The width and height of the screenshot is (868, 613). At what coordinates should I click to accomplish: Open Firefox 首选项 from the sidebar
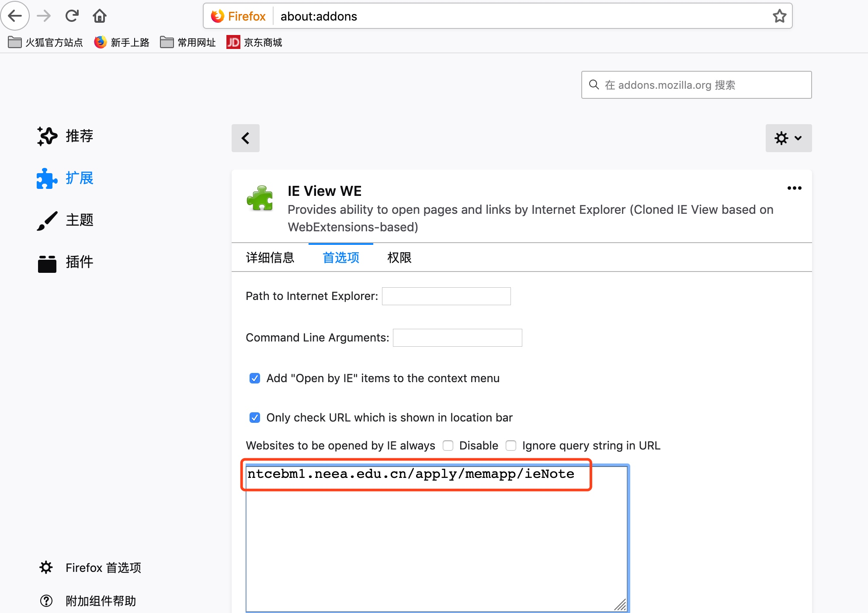pyautogui.click(x=90, y=568)
